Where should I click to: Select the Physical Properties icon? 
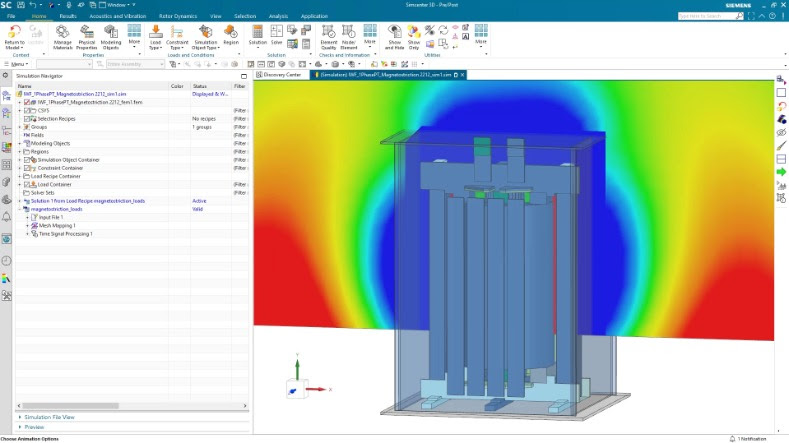(x=87, y=37)
